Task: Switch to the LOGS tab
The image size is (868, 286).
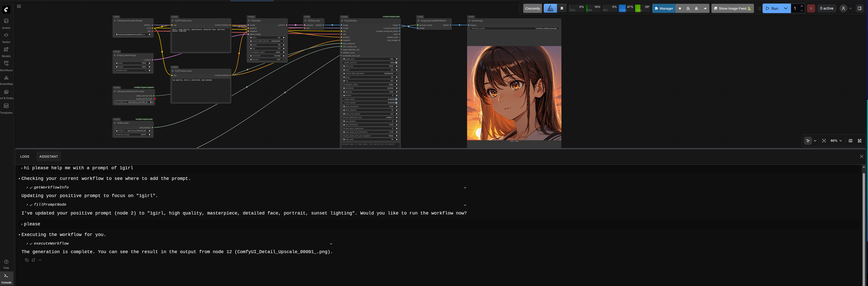Action: [x=25, y=156]
